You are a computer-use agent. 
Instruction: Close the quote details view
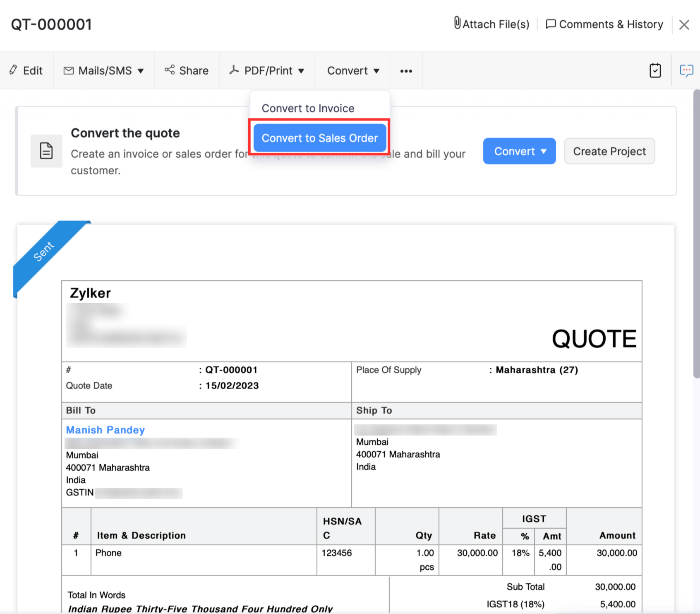click(x=684, y=25)
